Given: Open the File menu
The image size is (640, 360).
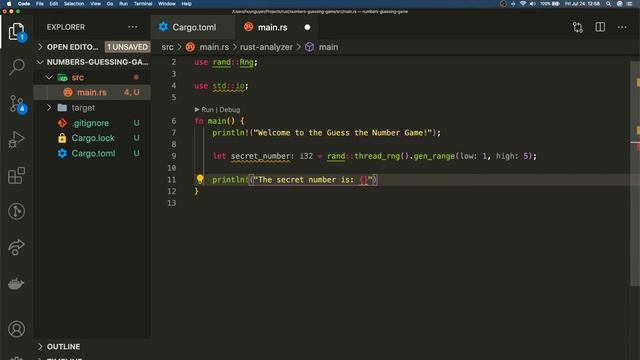Looking at the screenshot, I should [x=40, y=4].
